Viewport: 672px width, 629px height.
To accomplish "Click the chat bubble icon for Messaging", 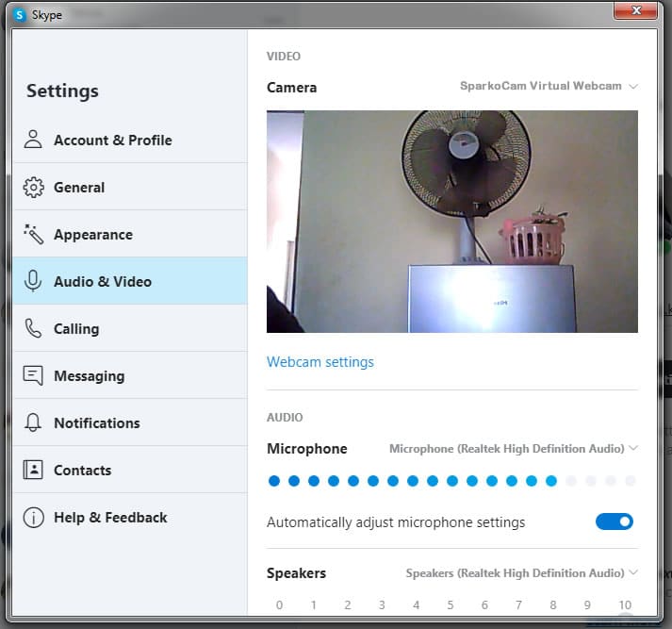I will (33, 375).
